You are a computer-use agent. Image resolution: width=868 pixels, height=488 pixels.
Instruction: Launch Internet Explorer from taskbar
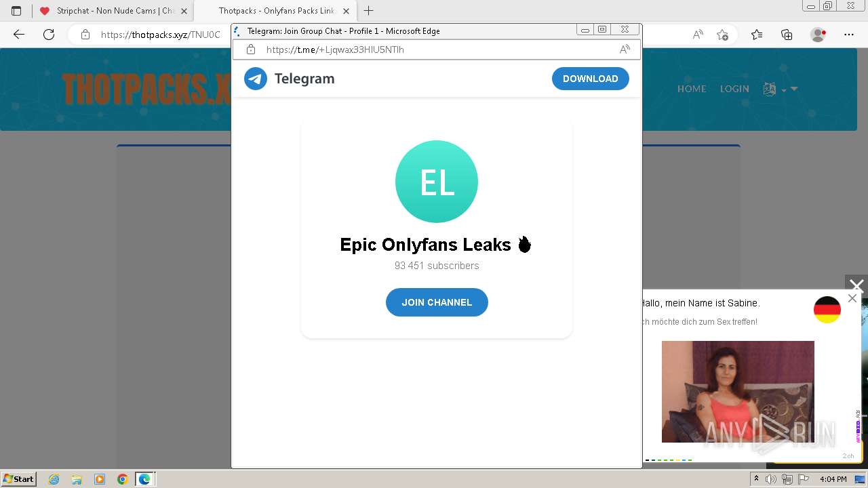[54, 479]
